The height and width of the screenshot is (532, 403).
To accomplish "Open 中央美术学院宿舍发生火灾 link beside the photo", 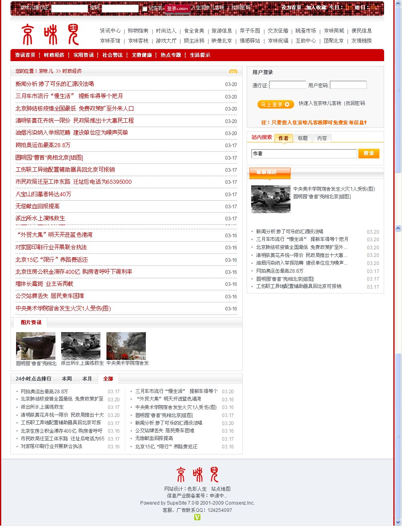I will point(334,189).
